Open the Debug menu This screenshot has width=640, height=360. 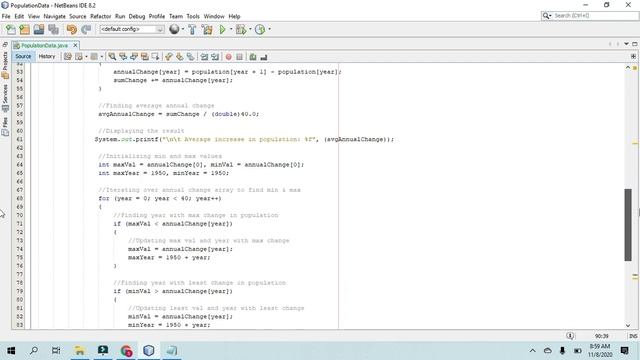pos(137,16)
